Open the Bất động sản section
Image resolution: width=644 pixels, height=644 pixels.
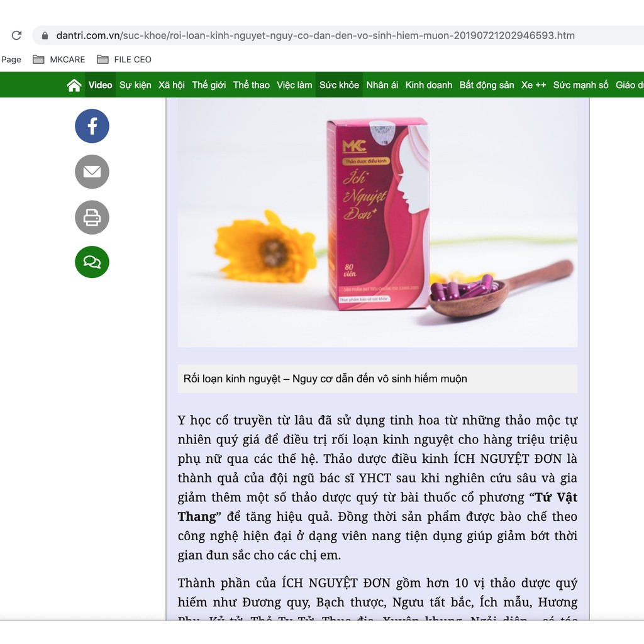click(x=486, y=85)
